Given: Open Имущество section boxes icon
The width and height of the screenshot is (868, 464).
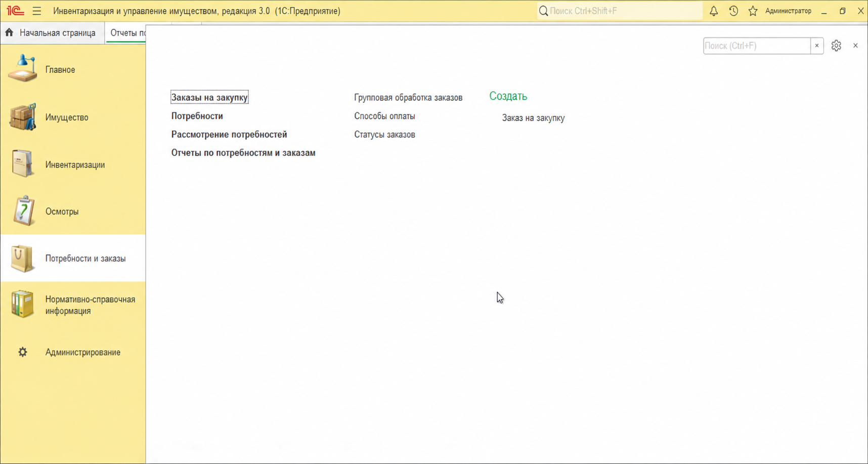Looking at the screenshot, I should pos(23,117).
